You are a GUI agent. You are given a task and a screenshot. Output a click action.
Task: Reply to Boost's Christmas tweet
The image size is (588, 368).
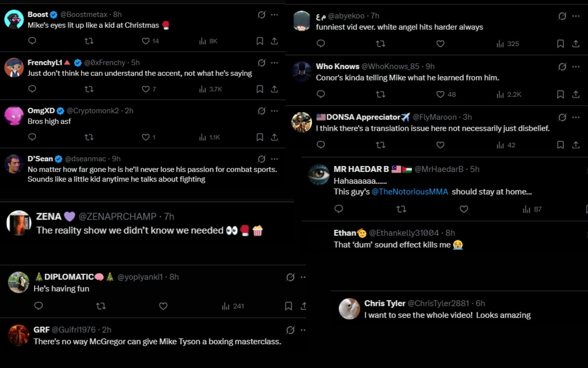(x=32, y=41)
